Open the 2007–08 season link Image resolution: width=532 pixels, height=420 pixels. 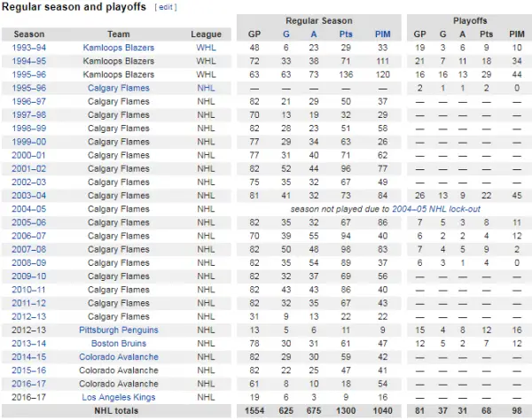[x=29, y=249]
